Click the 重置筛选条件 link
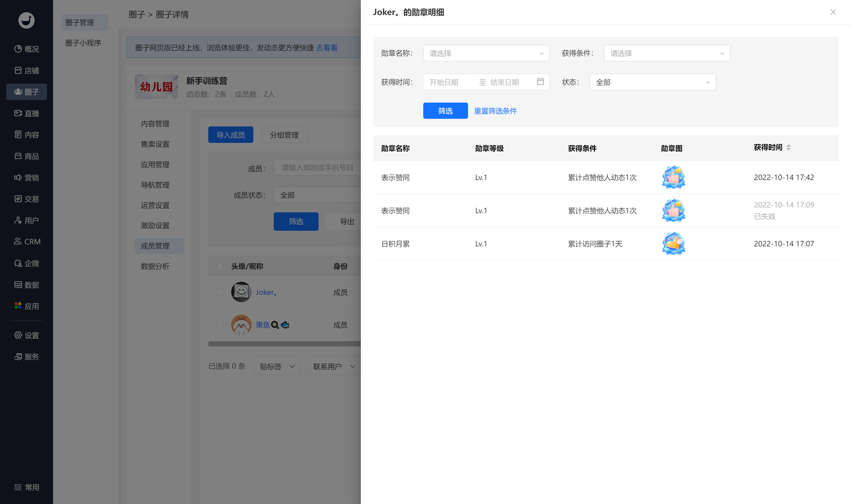 point(495,111)
